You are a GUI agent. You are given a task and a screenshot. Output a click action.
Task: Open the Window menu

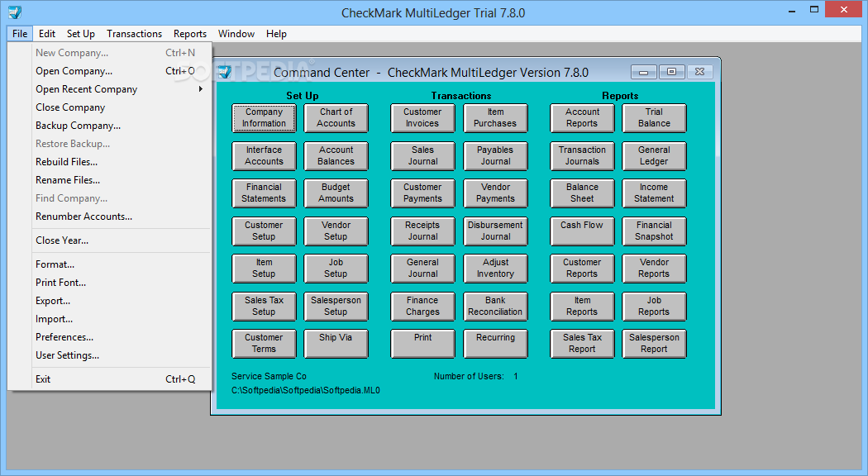pos(236,34)
